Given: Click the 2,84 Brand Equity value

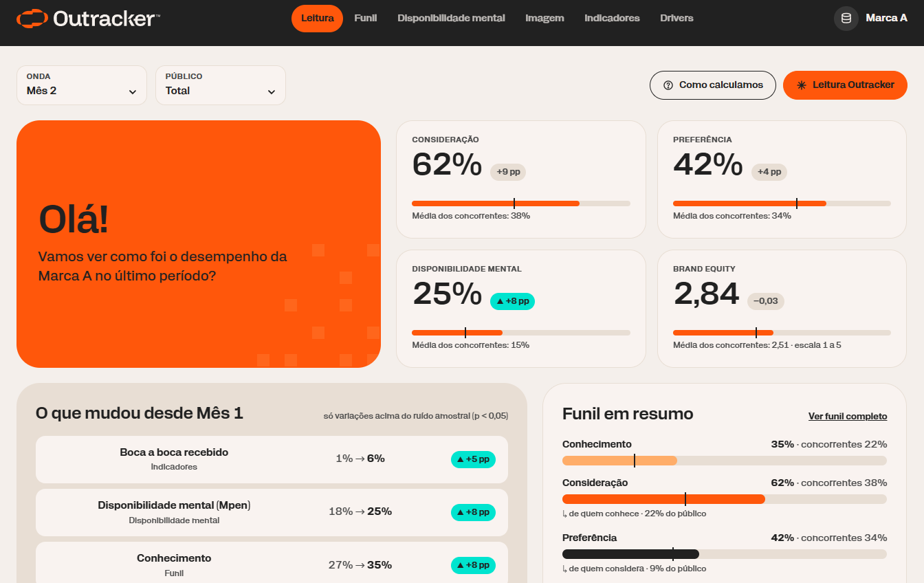Looking at the screenshot, I should pyautogui.click(x=706, y=294).
